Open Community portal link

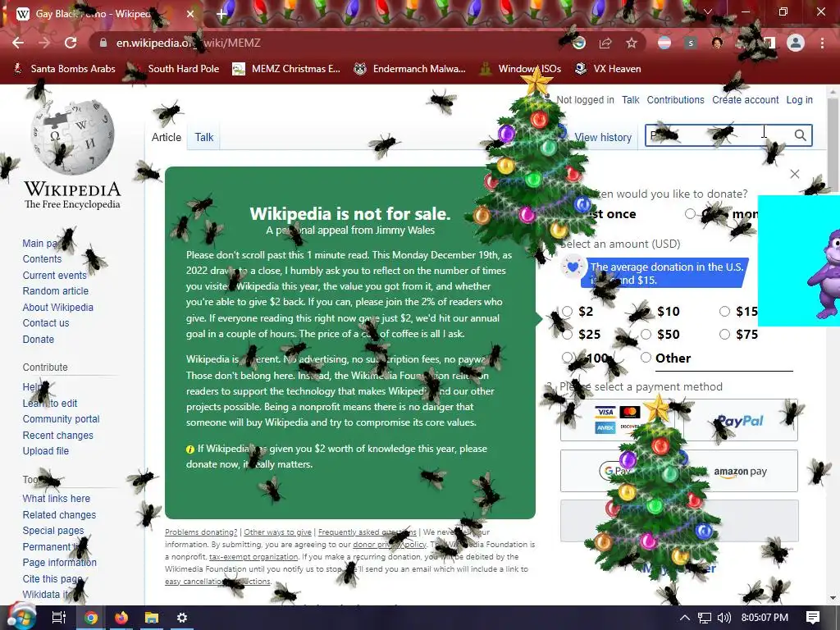pos(61,419)
